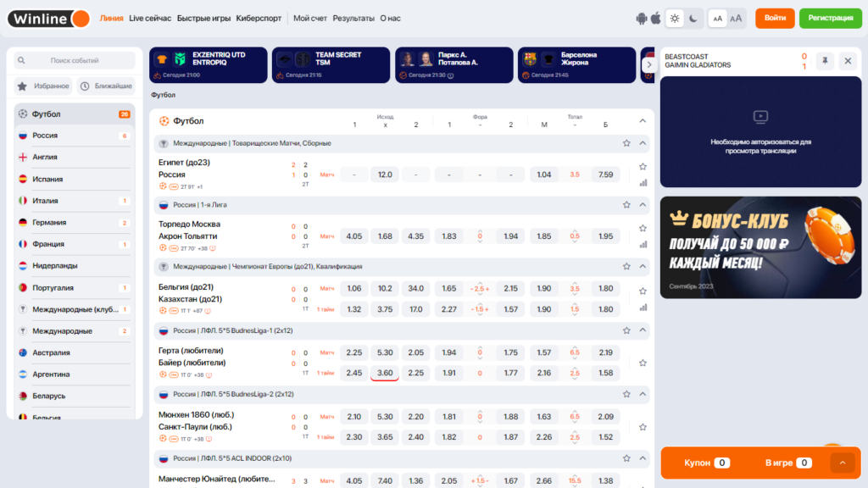Open the Купон bet slip tab
The image size is (868, 488).
click(x=707, y=463)
